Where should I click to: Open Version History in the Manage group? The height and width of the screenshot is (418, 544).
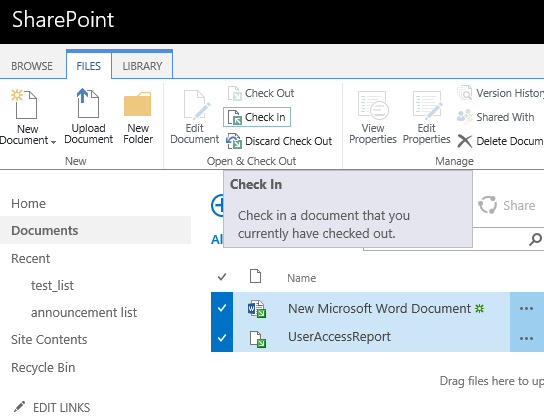(500, 93)
